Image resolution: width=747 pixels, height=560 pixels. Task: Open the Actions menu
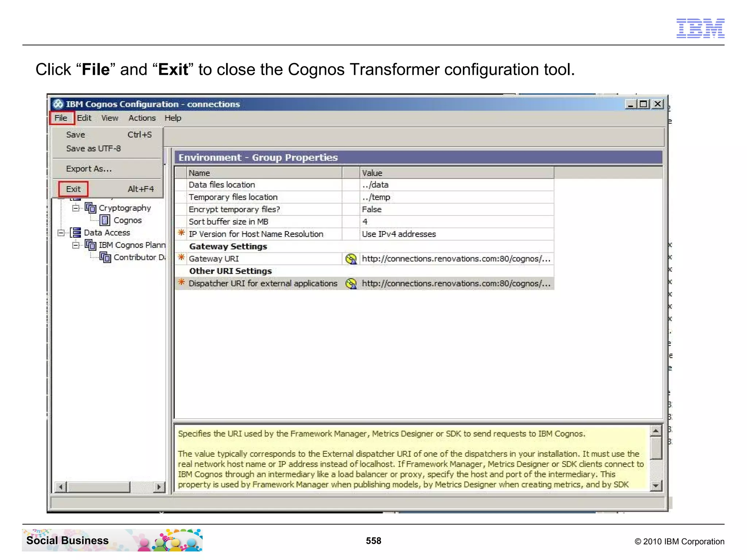click(x=142, y=118)
